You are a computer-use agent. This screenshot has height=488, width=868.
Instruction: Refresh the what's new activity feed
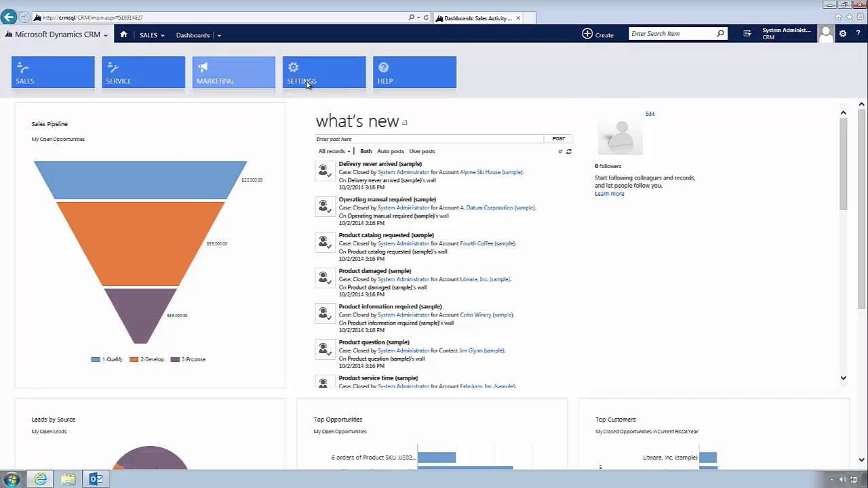[x=569, y=152]
